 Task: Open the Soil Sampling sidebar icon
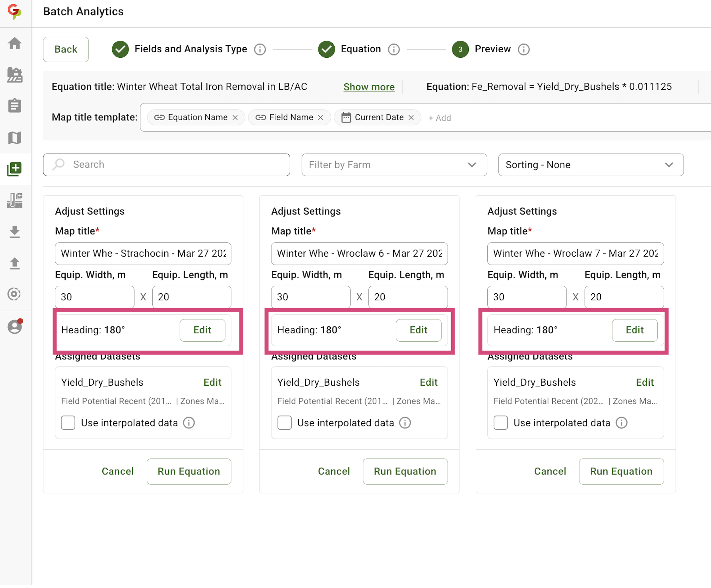click(x=15, y=200)
